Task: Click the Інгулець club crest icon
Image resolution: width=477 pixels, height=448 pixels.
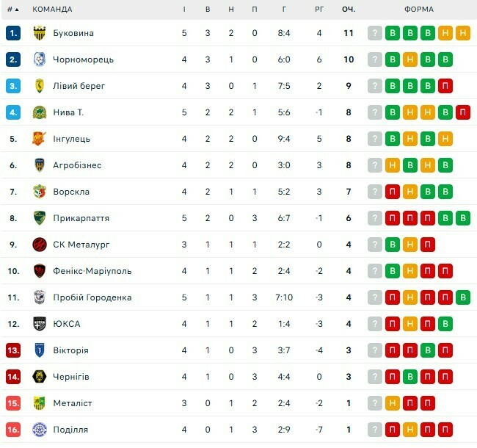Action: tap(40, 139)
